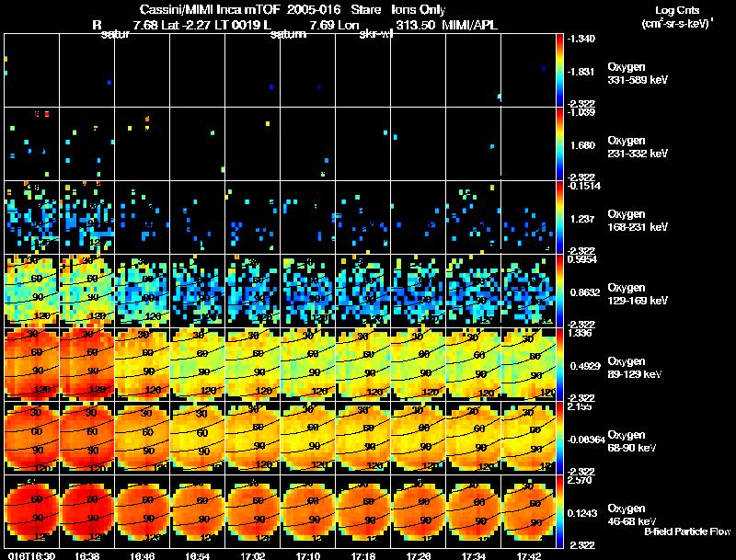
Task: Click the color bar for Oxygen 89-129 keV
Action: (561, 364)
